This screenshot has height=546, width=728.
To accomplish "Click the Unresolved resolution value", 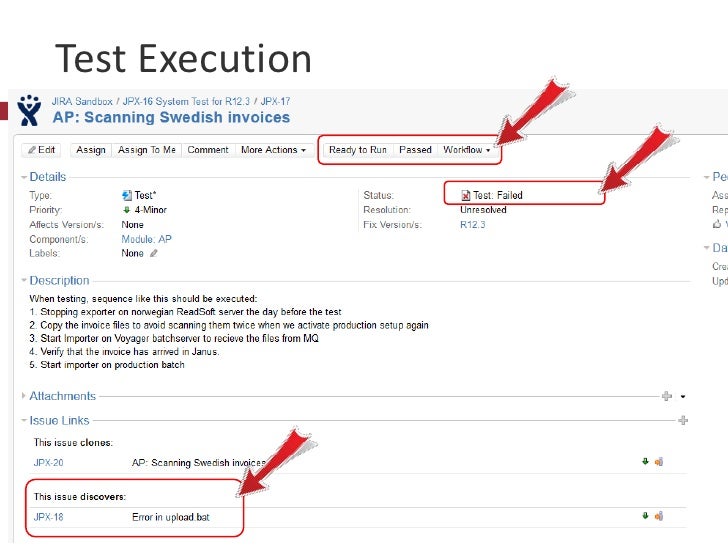I will [483, 210].
